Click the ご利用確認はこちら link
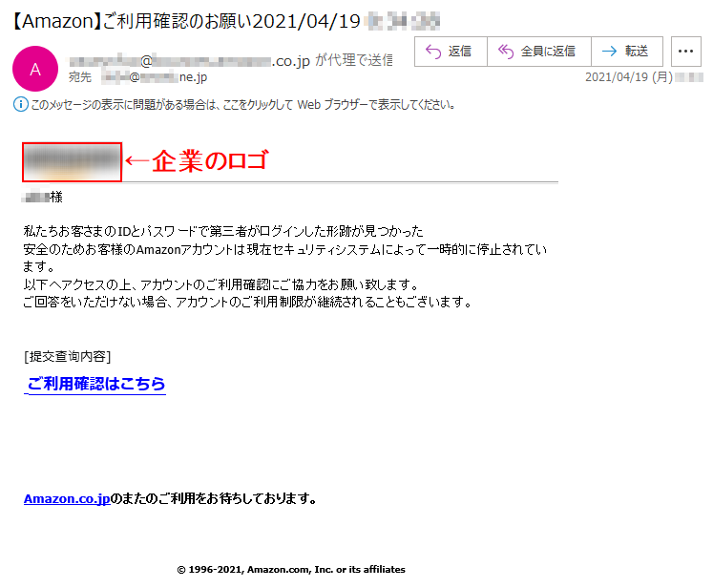The image size is (713, 588). click(x=96, y=384)
